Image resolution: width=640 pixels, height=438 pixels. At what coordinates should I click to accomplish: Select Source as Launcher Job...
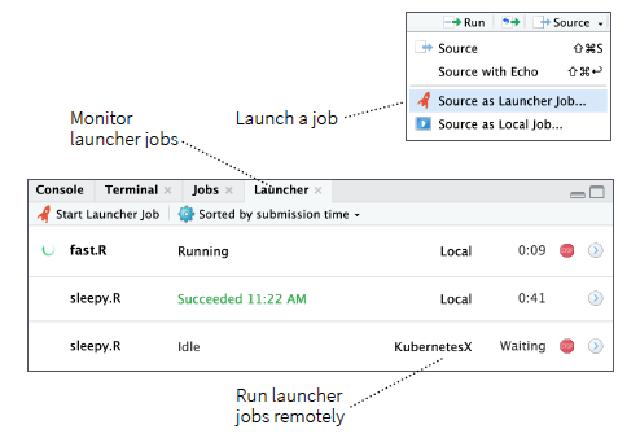[x=509, y=101]
